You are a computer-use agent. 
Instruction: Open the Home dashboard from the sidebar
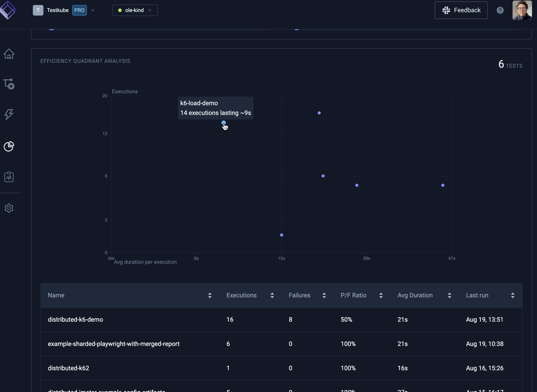(9, 53)
